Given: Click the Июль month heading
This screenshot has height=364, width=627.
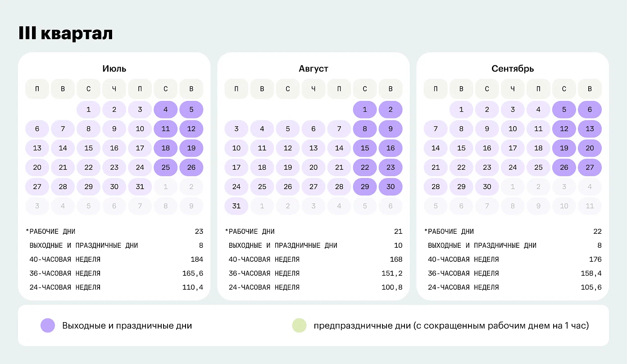Looking at the screenshot, I should coord(114,69).
